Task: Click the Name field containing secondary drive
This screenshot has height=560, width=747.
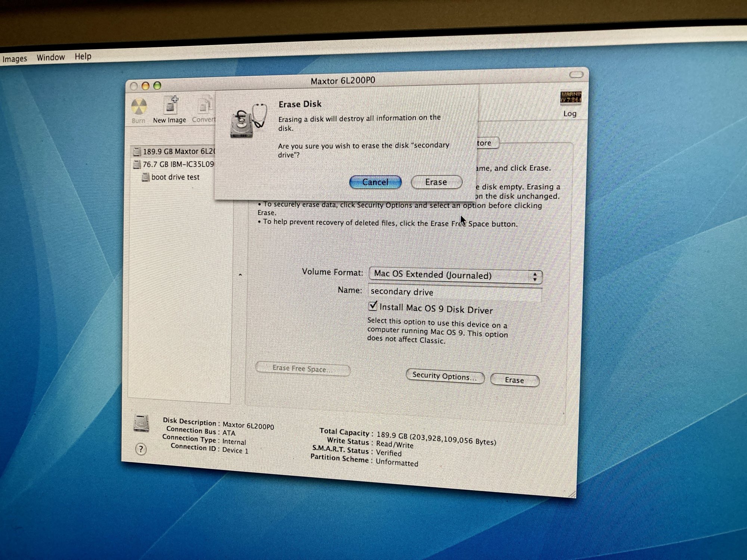Action: pyautogui.click(x=455, y=292)
